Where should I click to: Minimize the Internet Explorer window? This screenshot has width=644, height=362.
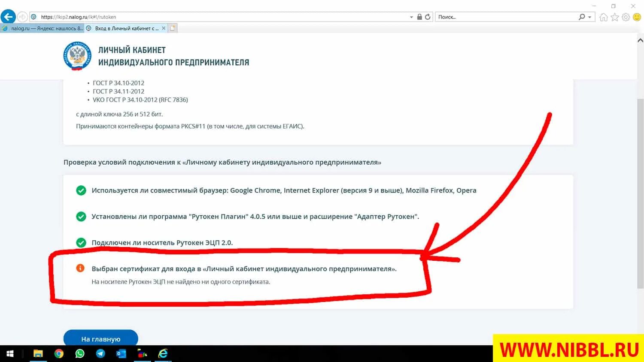tap(594, 6)
